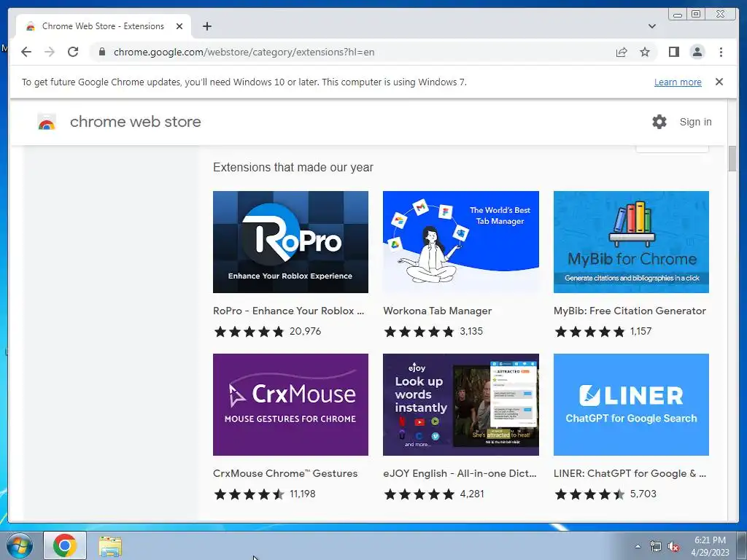Viewport: 747px width, 560px height.
Task: Click the muted volume tray icon
Action: click(x=673, y=547)
